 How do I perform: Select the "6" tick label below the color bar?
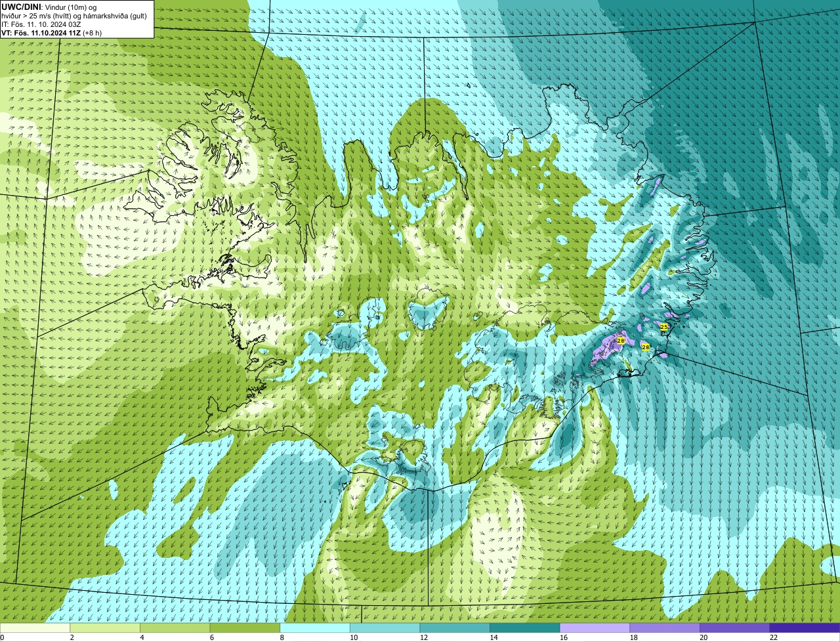tap(211, 637)
